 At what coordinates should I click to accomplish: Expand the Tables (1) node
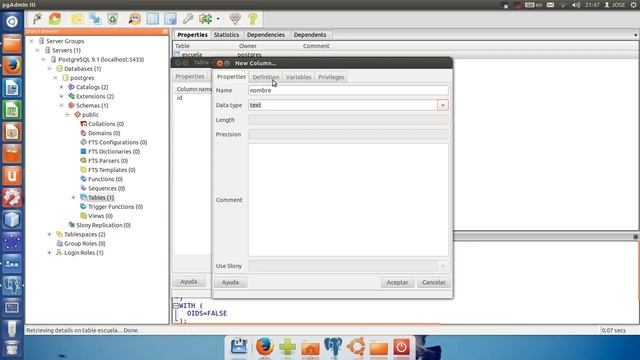(x=73, y=198)
